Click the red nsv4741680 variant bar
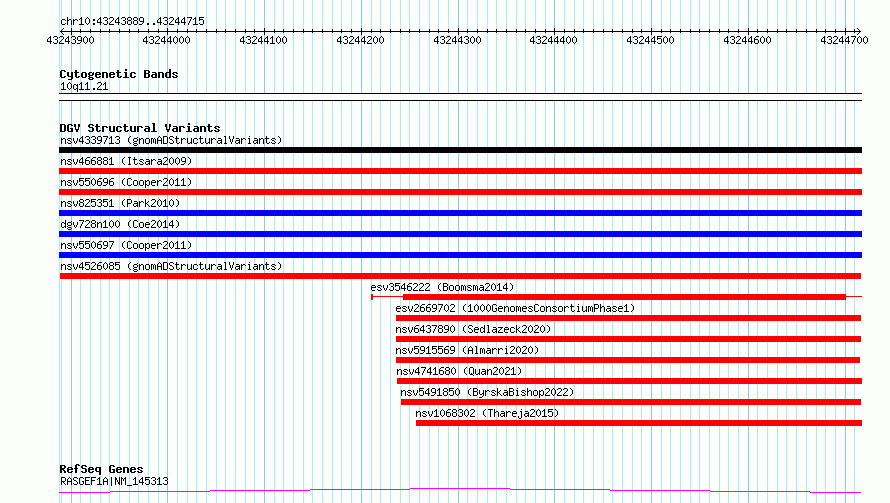 [629, 381]
